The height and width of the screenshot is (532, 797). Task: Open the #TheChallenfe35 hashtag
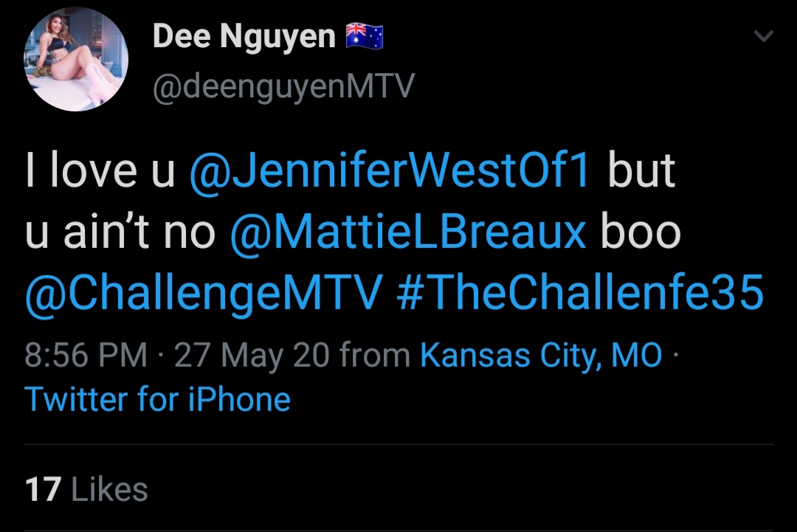580,291
